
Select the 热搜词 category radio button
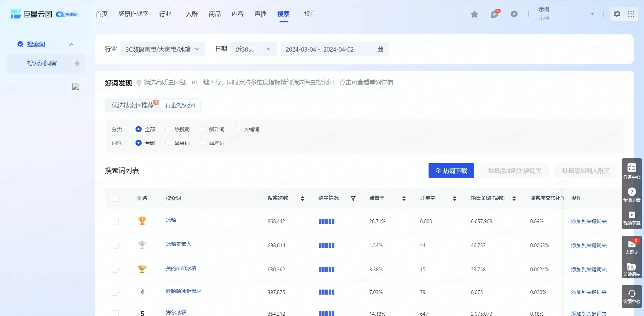(168, 129)
